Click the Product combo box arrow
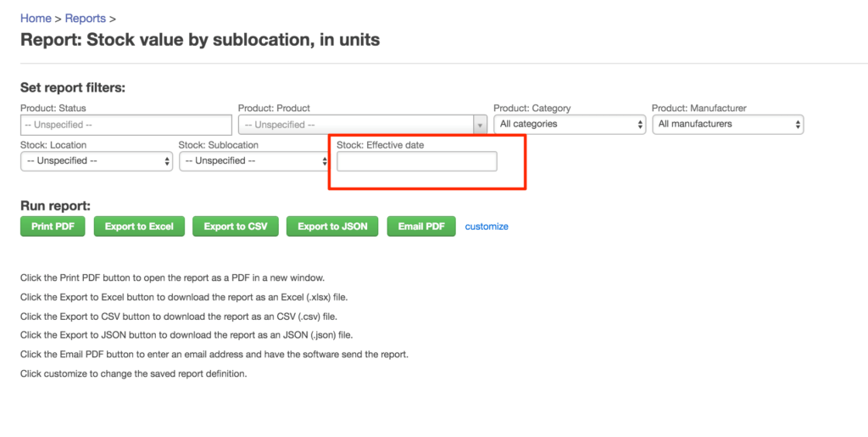Screen dimensions: 868x437 click(x=480, y=126)
